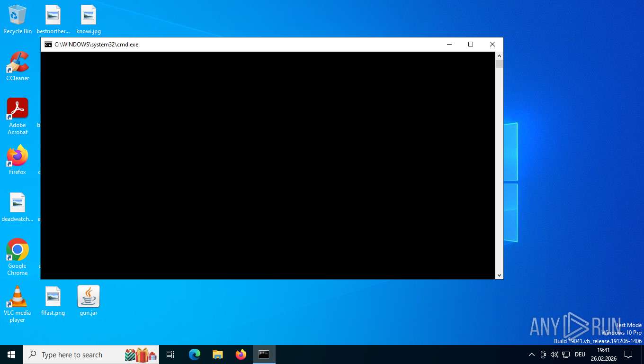Open the volume control in the tray
Image resolution: width=644 pixels, height=364 pixels.
coord(555,355)
